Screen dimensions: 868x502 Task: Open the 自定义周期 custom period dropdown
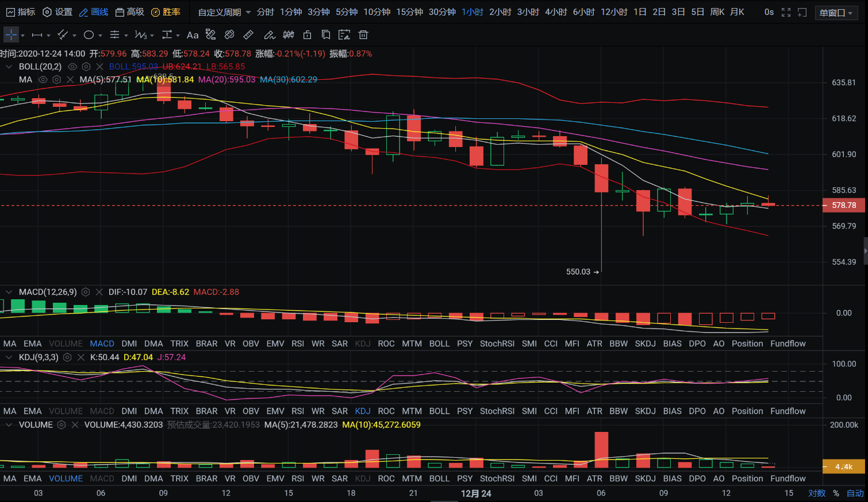(x=224, y=12)
